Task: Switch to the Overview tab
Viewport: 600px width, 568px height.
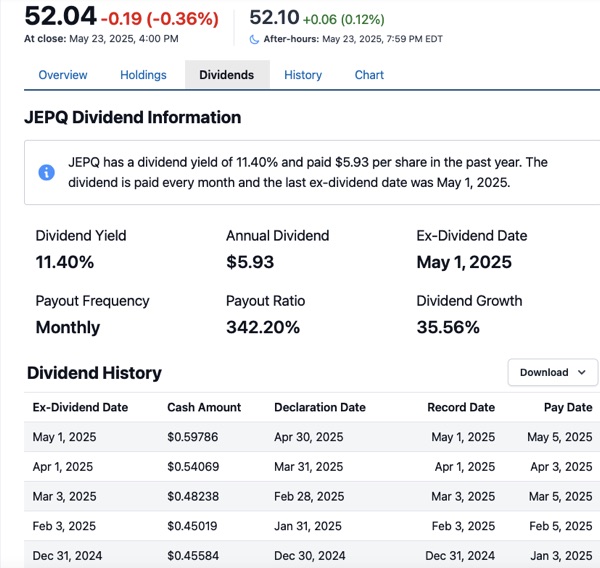Action: point(63,75)
